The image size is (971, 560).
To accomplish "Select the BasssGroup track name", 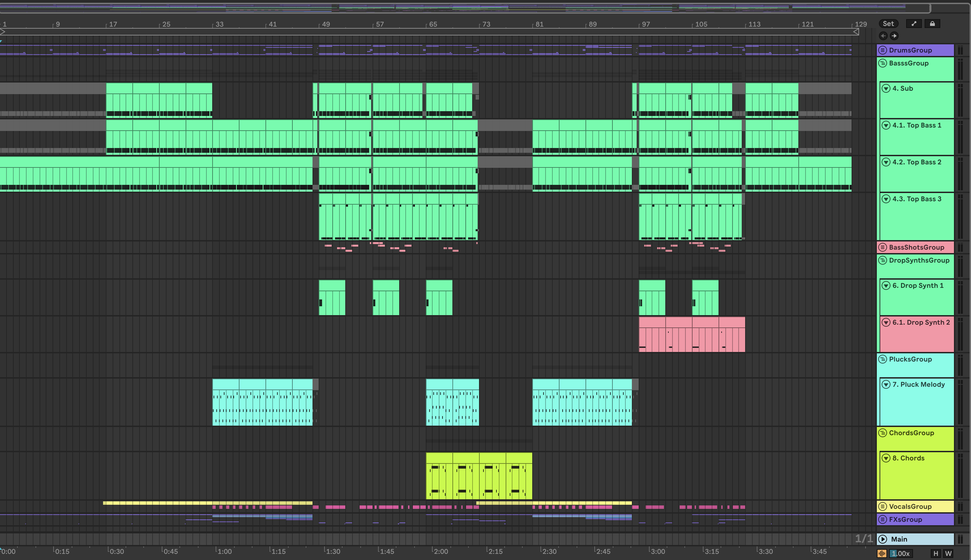I will click(909, 63).
